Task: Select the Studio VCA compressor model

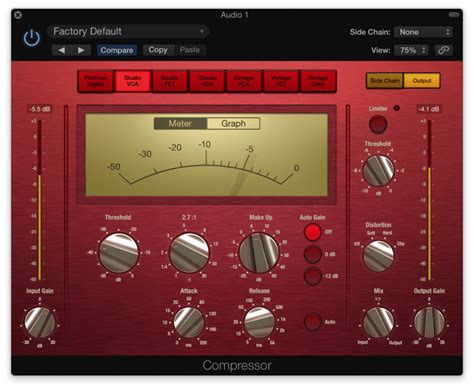Action: (133, 81)
